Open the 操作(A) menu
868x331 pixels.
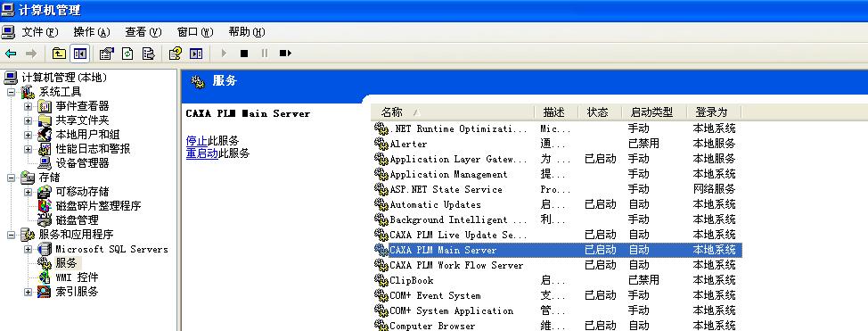(92, 32)
